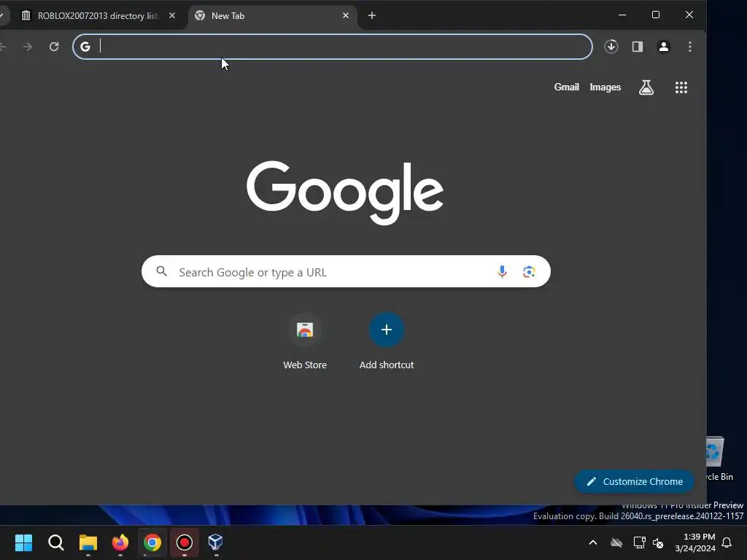Image resolution: width=747 pixels, height=560 pixels.
Task: Click the Customize Chrome button
Action: click(x=634, y=481)
